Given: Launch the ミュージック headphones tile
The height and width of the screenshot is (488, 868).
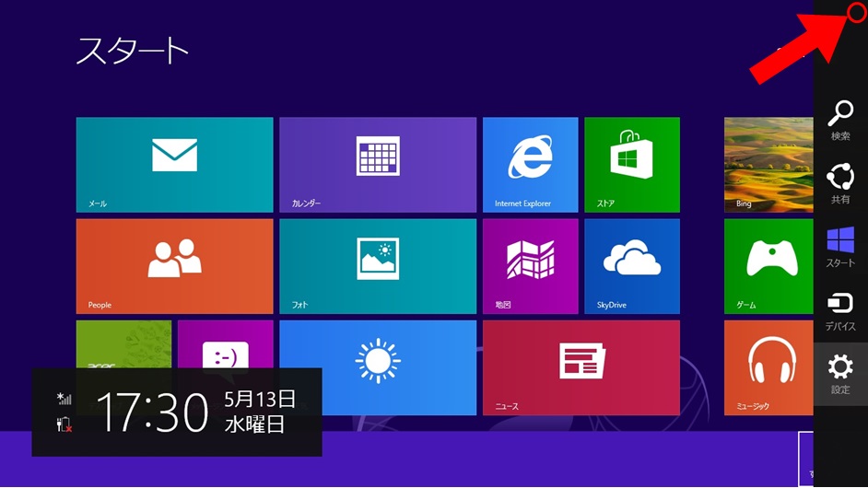Looking at the screenshot, I should 768,367.
